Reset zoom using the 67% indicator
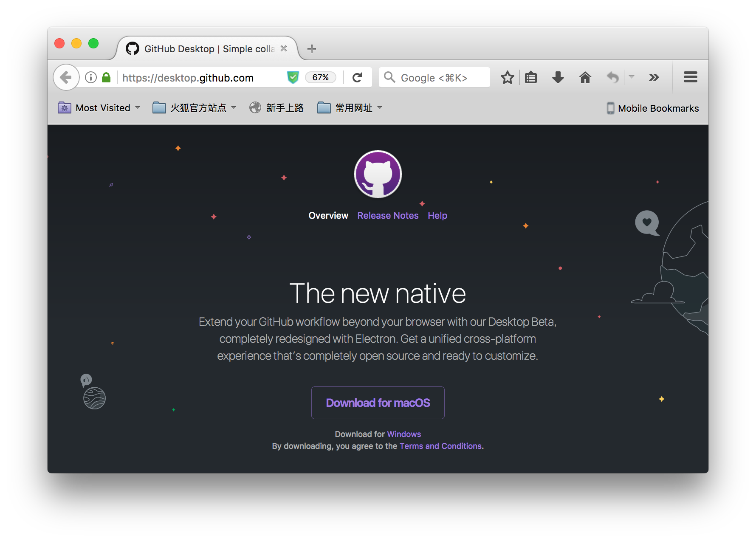The height and width of the screenshot is (541, 756). pos(321,77)
